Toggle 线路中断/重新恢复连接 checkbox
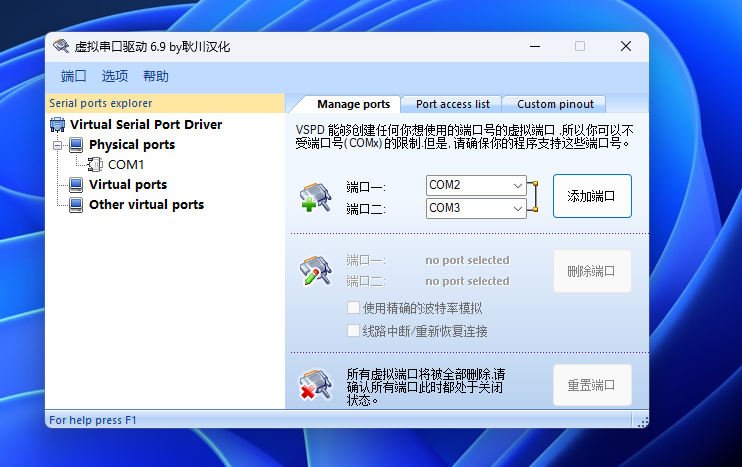This screenshot has height=467, width=742. [x=353, y=330]
